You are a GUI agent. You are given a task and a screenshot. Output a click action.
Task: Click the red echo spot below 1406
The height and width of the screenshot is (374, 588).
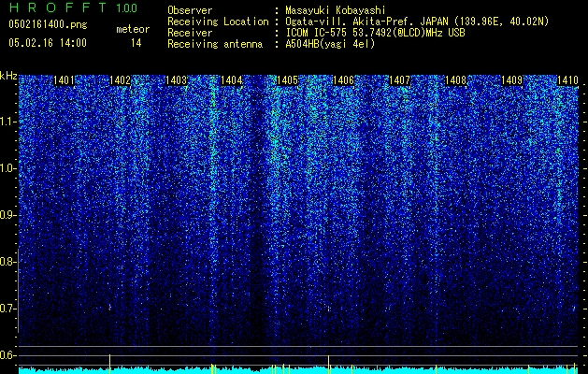coord(328,309)
